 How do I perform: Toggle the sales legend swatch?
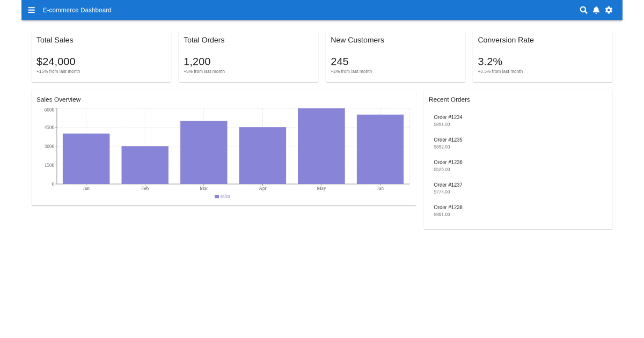point(217,196)
